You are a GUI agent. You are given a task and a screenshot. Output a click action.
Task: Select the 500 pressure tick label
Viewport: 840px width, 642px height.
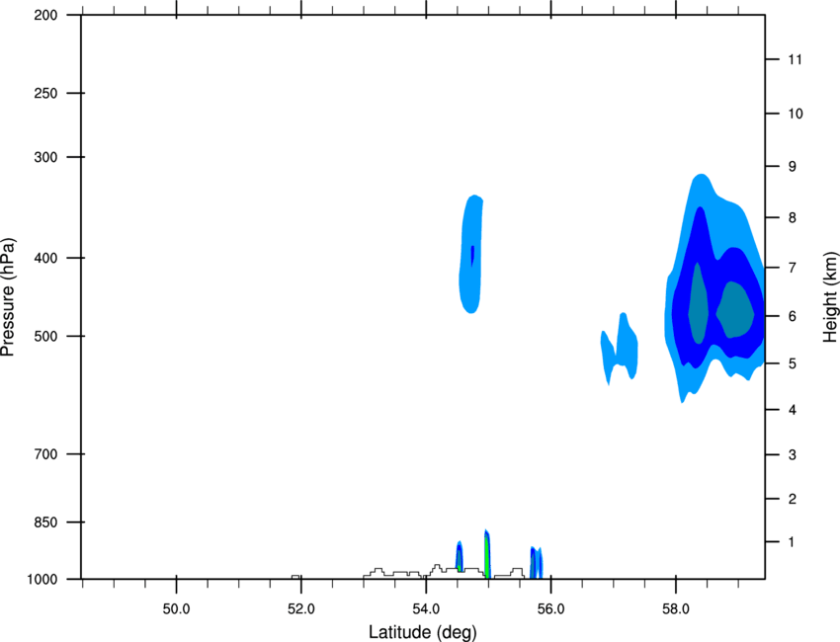(45, 336)
